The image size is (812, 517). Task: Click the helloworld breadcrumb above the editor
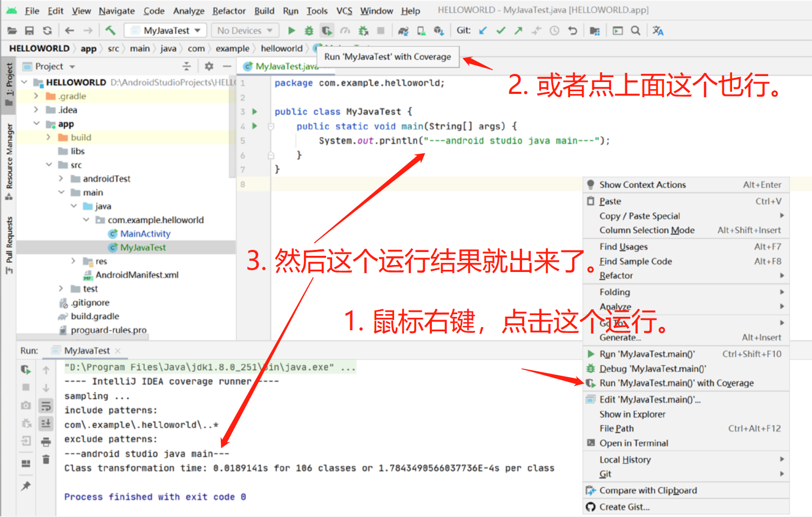(x=281, y=48)
